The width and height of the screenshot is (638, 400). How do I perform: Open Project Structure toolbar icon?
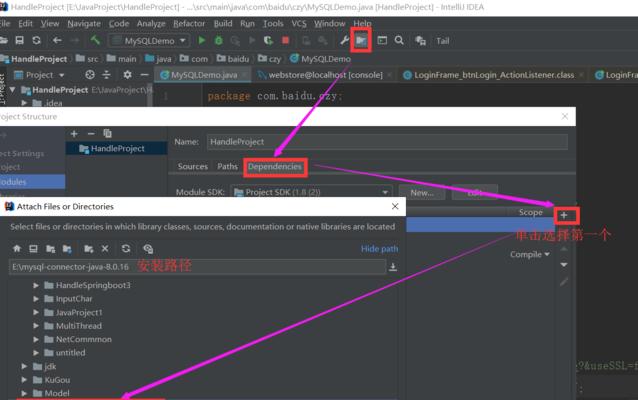point(361,40)
